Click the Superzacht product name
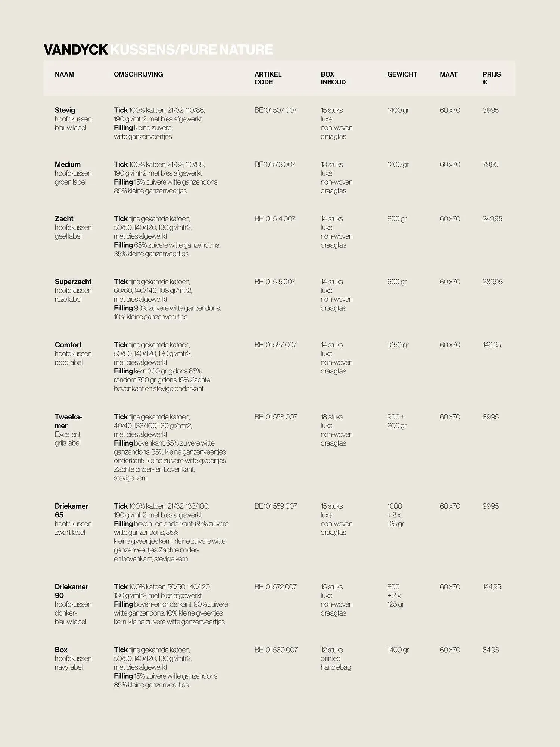Screen dimensions: 560x747 [73, 282]
